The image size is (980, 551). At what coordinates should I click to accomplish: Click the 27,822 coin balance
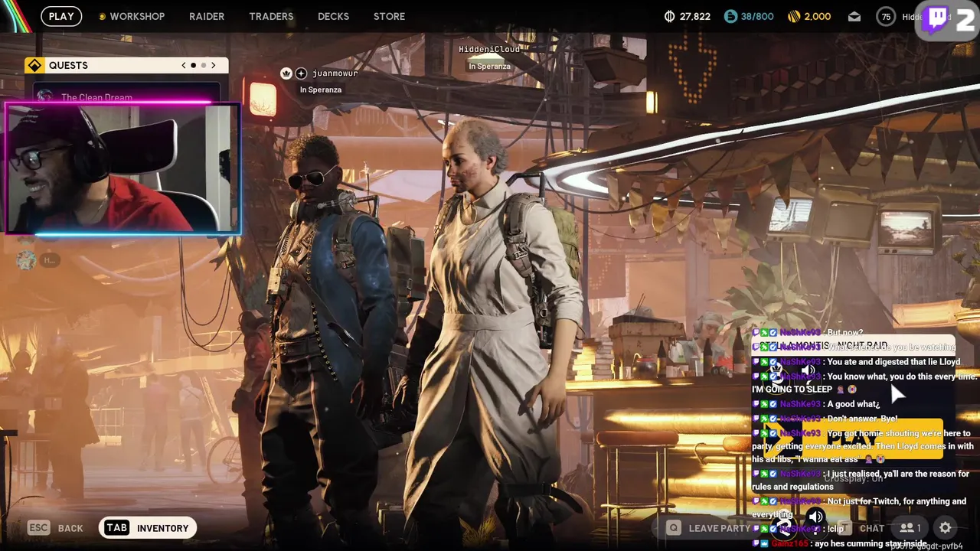[x=695, y=16]
